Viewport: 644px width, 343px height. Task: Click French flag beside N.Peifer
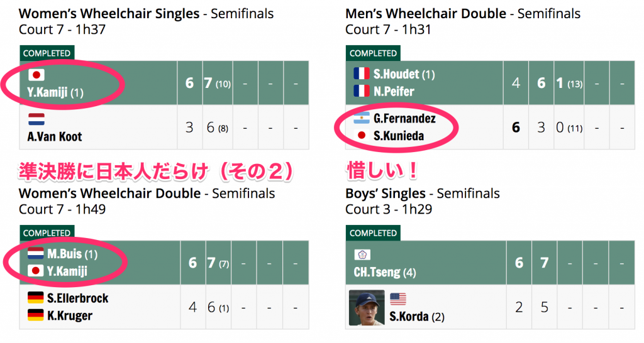coord(362,91)
